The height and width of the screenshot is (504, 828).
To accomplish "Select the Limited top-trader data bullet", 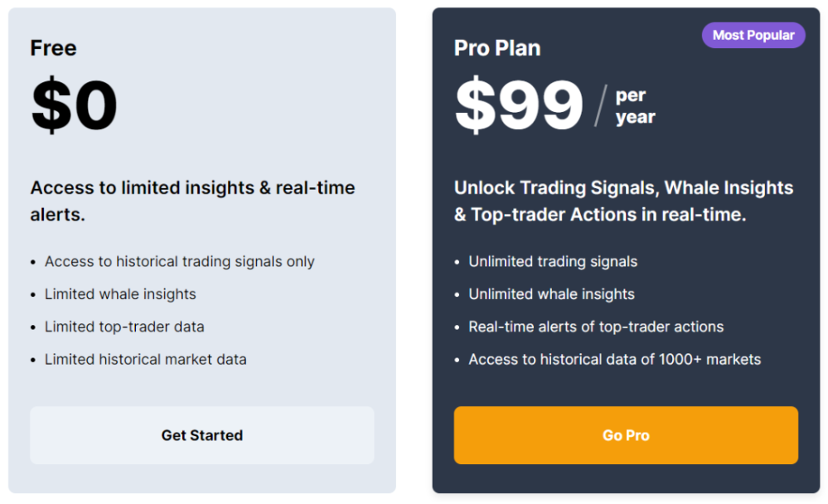I will (124, 327).
